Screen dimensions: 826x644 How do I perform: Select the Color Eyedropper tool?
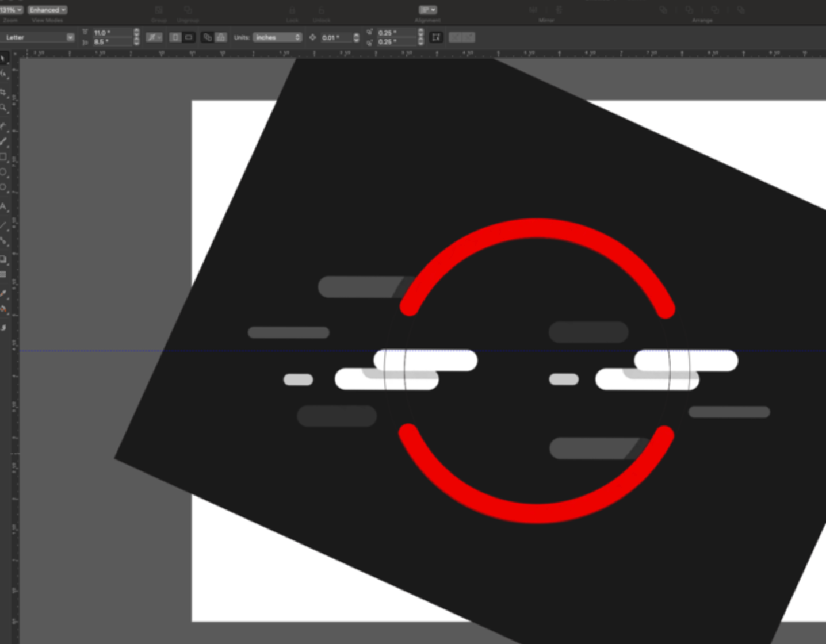(3, 294)
